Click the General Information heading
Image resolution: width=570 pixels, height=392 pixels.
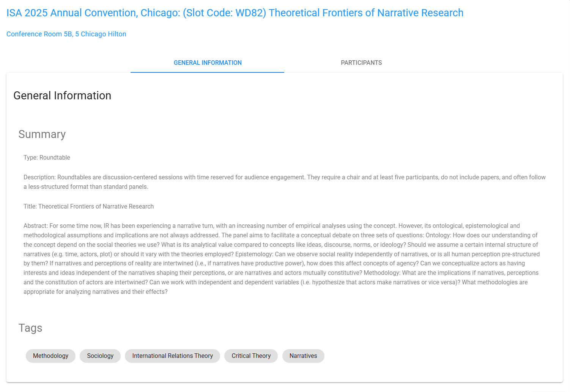point(62,96)
